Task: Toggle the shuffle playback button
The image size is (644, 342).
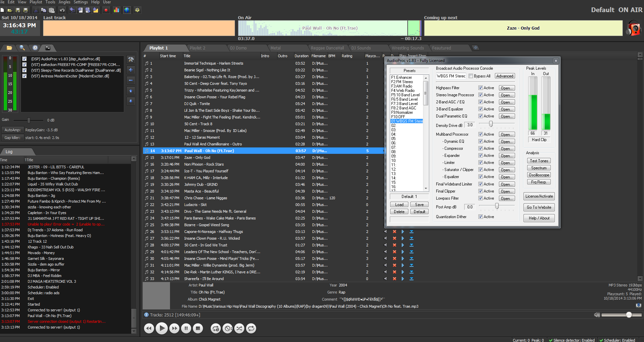Action: [239, 328]
